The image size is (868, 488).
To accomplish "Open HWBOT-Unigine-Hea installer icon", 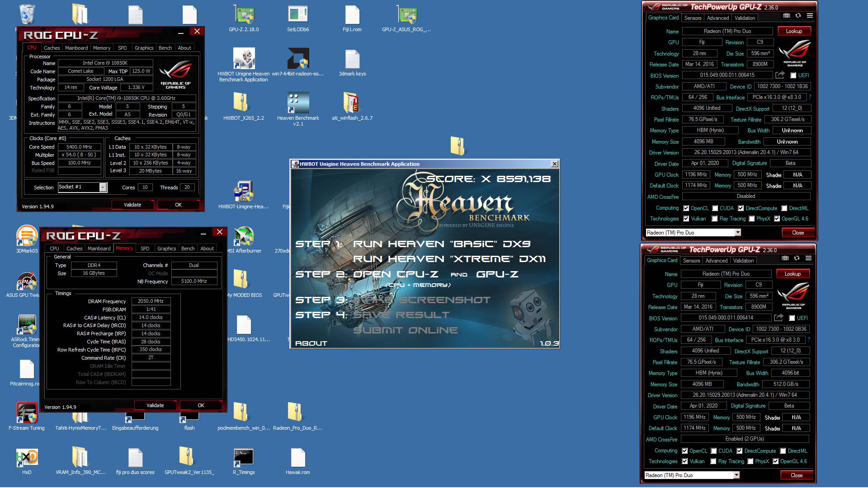I will click(x=244, y=191).
